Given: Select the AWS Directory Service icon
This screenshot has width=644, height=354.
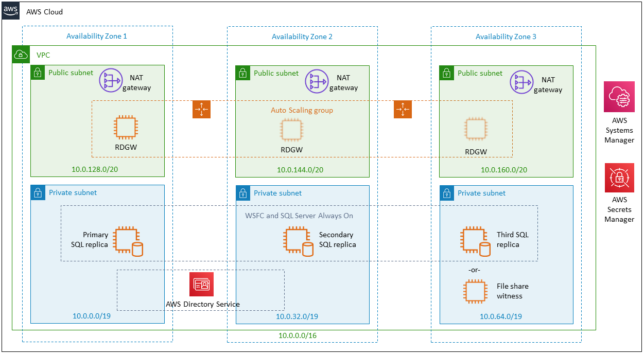Looking at the screenshot, I should [201, 284].
